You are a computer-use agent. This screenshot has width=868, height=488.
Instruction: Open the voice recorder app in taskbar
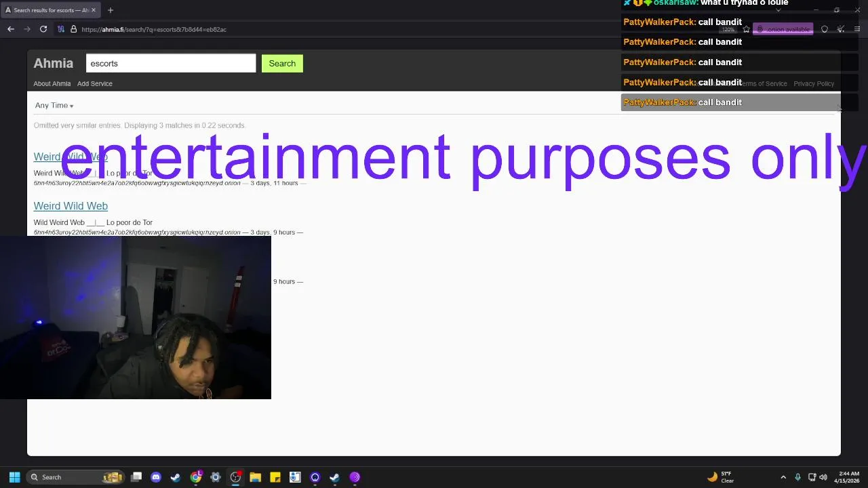[295, 477]
